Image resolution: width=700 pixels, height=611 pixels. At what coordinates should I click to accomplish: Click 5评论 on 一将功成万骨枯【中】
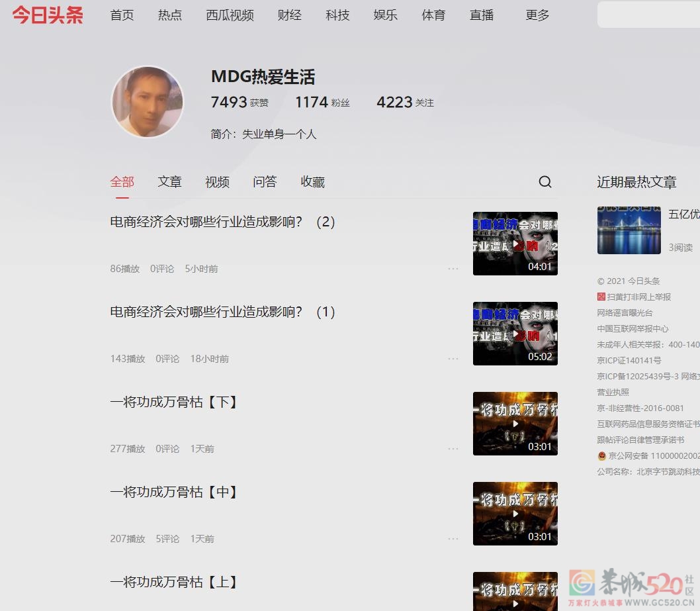coord(167,539)
